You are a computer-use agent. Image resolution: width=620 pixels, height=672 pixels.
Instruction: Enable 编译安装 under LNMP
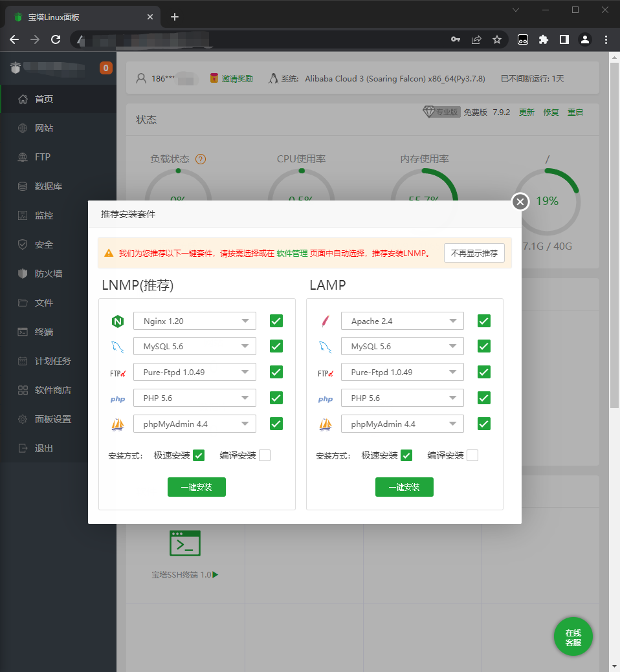point(265,455)
